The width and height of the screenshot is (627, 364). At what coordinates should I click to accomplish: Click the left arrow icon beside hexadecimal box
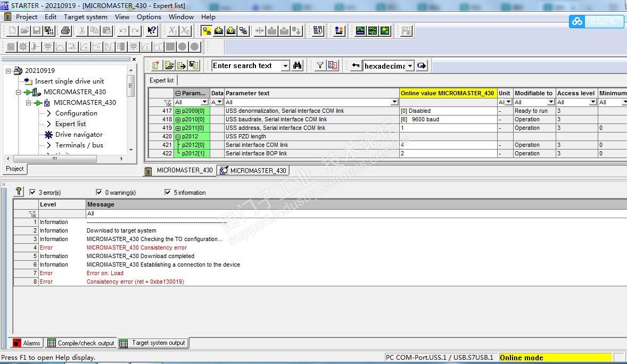pyautogui.click(x=356, y=65)
